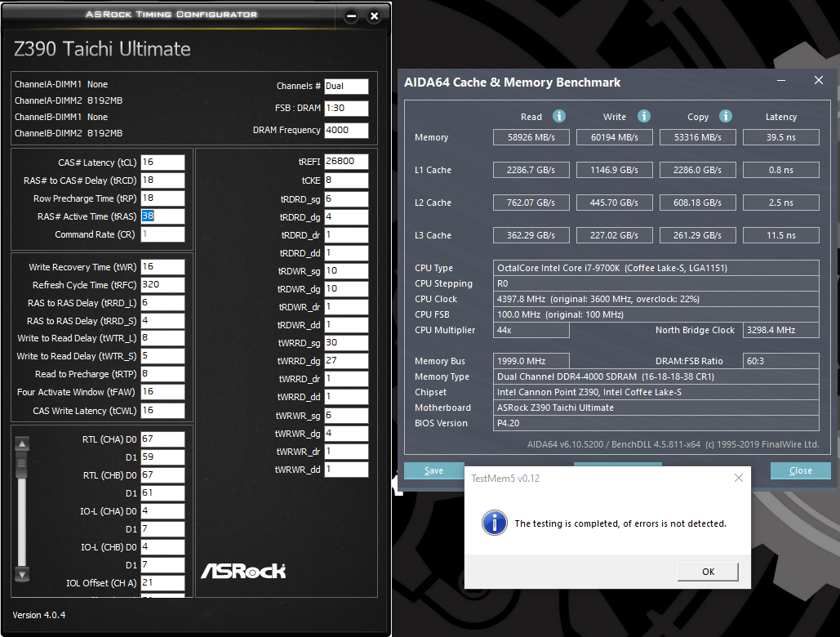Click the tWTR_L value field
Screen dimensions: 840x637
[x=163, y=338]
